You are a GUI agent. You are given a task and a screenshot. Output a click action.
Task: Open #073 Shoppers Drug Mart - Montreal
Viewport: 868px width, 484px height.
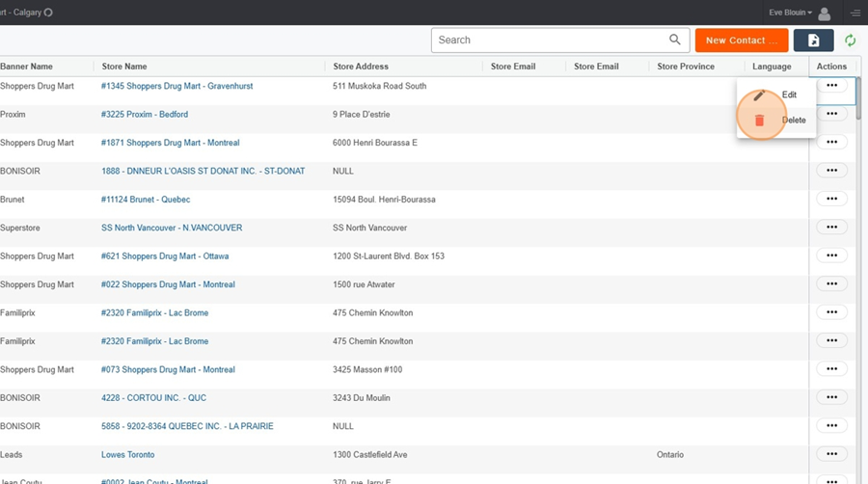tap(168, 369)
